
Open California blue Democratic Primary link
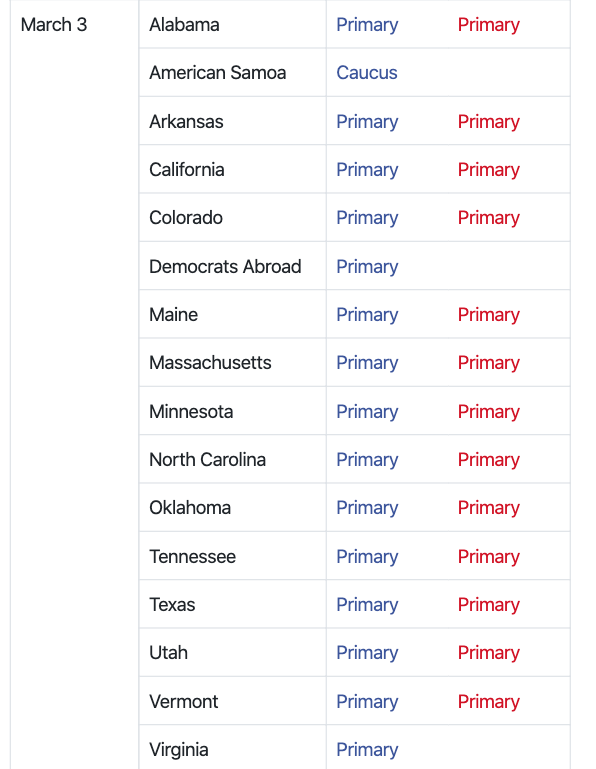367,170
